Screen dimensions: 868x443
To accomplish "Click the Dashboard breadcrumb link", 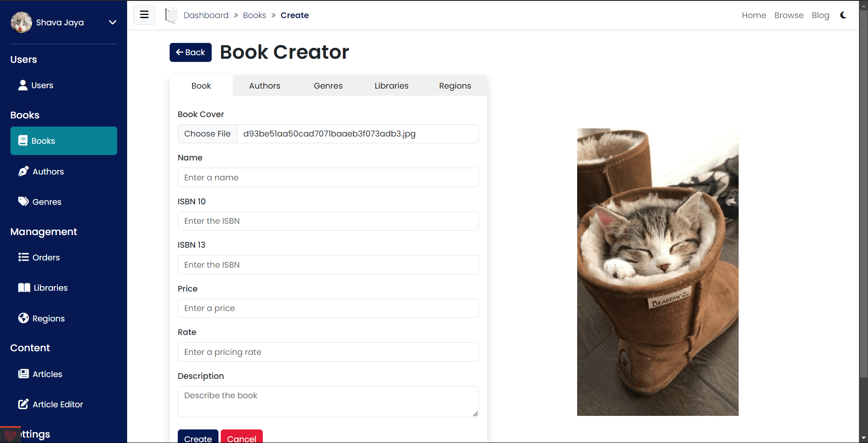I will pos(206,15).
